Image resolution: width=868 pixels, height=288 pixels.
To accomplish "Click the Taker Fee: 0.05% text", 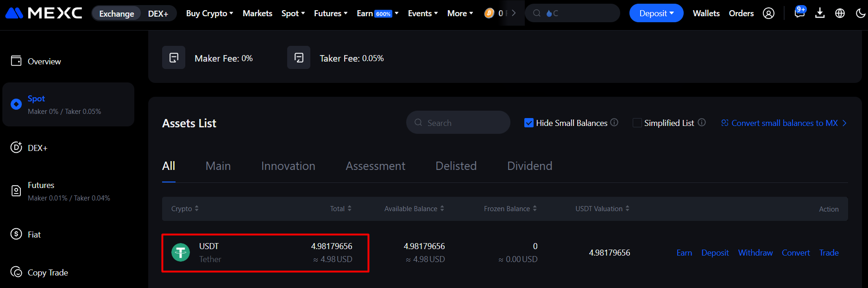I will (x=352, y=58).
